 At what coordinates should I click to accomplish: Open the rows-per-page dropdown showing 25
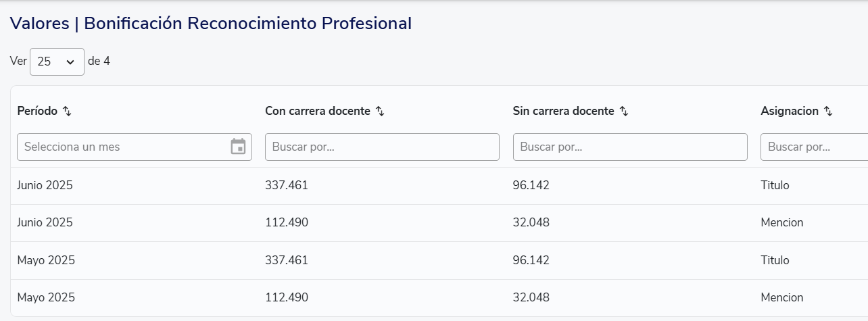pyautogui.click(x=57, y=61)
